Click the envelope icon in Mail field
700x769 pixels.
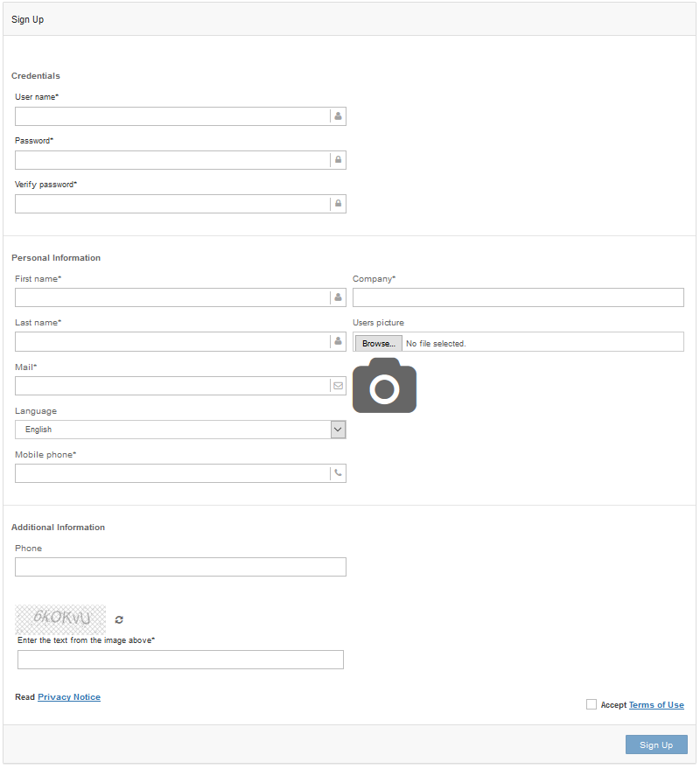[x=338, y=386]
